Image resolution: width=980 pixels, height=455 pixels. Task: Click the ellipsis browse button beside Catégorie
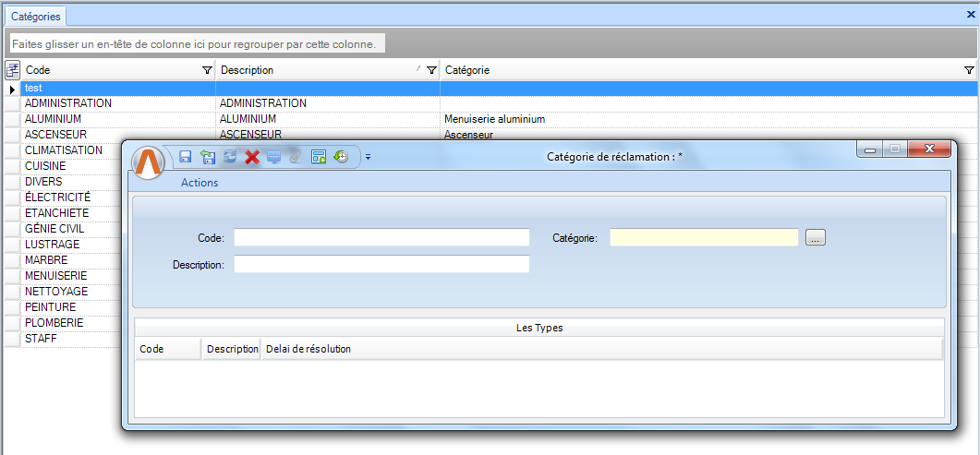pyautogui.click(x=815, y=238)
